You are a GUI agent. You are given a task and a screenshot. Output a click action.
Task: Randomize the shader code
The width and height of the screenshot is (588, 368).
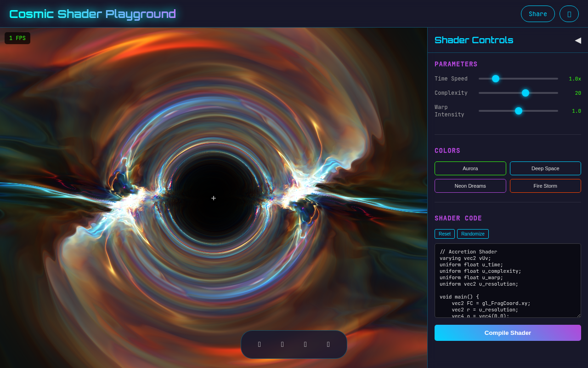[x=473, y=234]
